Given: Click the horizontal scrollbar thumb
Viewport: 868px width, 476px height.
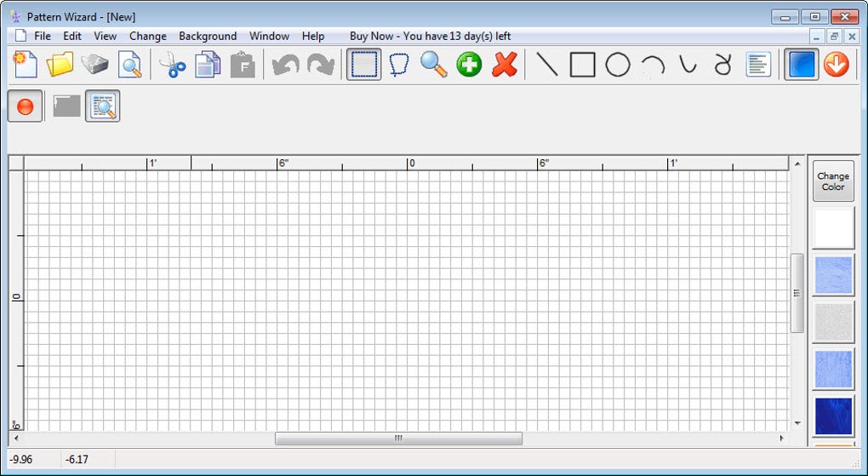Looking at the screenshot, I should tap(398, 439).
